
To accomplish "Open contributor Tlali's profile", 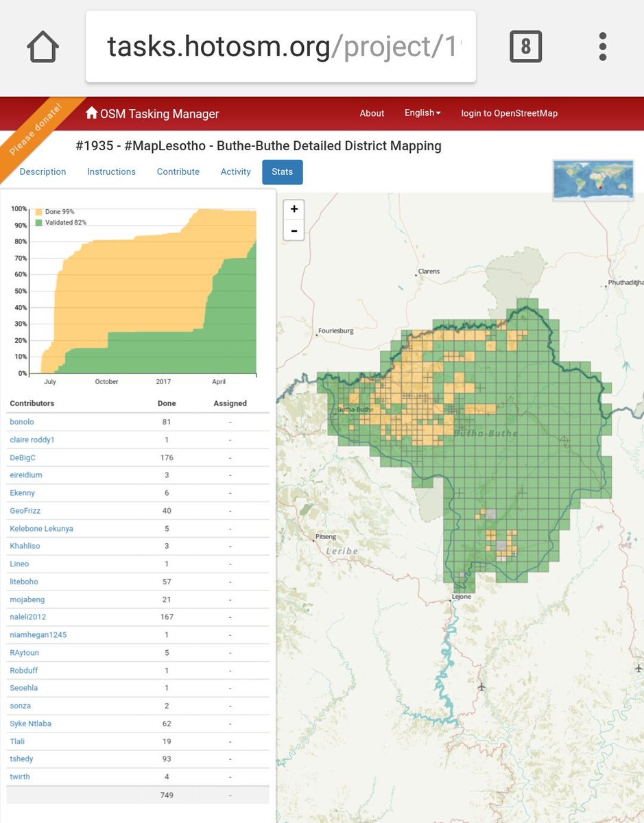I will click(x=18, y=741).
